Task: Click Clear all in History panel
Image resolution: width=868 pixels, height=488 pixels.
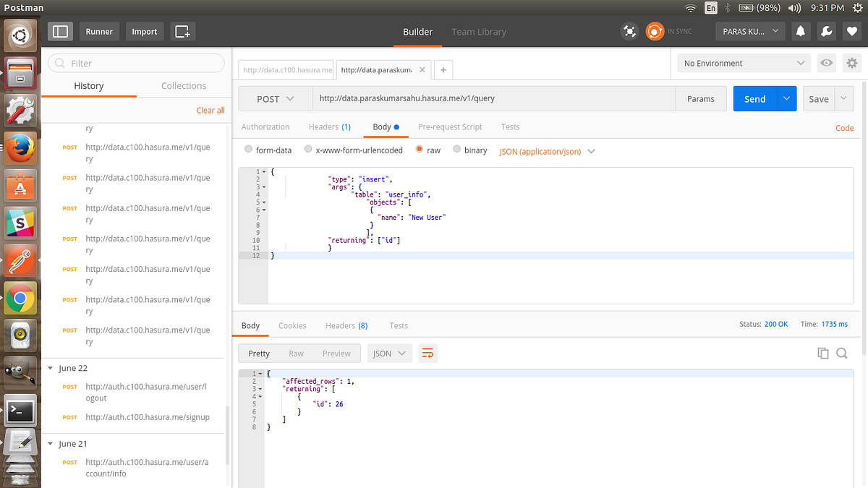Action: point(210,110)
